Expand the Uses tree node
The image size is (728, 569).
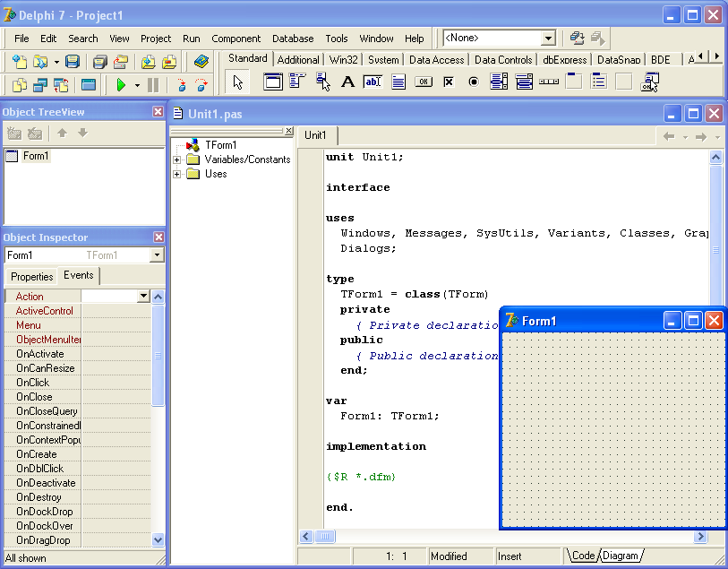tap(177, 174)
